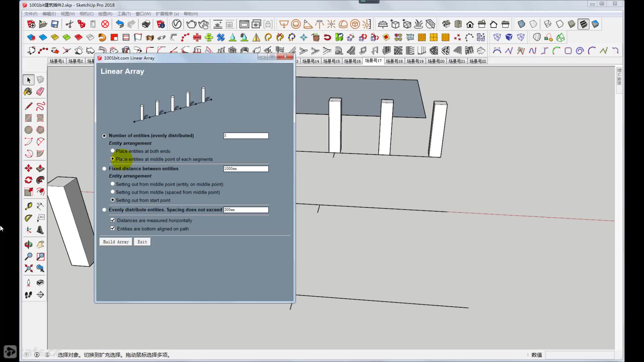Activate the Zoom Extents tool

click(x=29, y=268)
